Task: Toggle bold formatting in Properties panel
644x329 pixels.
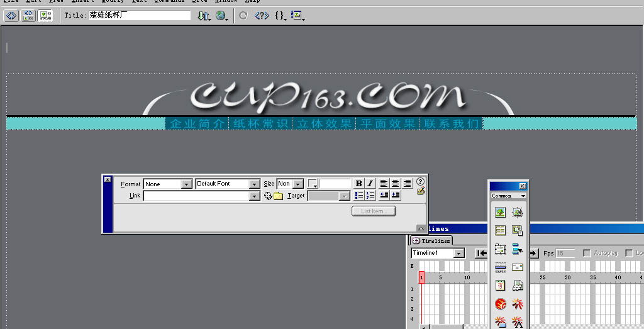Action: [x=358, y=184]
